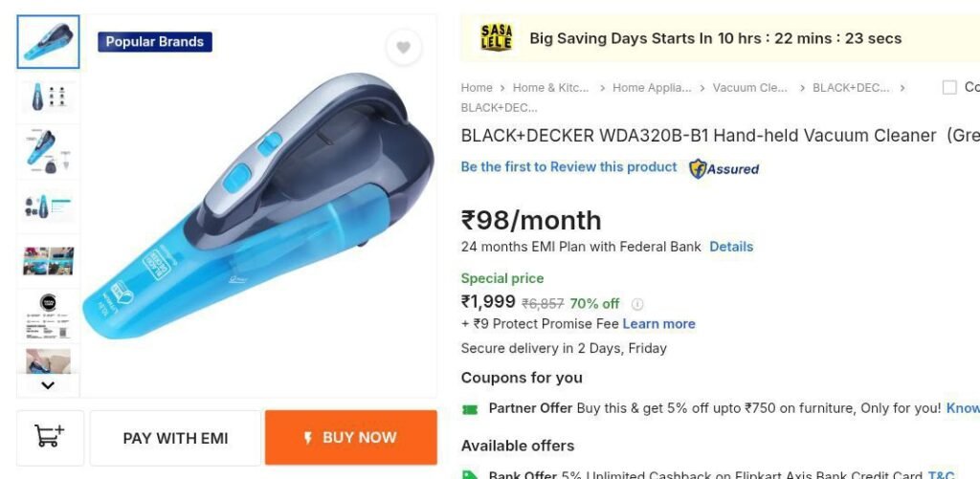This screenshot has height=479, width=980.
Task: Select the first vacuum thumbnail image
Action: point(48,42)
